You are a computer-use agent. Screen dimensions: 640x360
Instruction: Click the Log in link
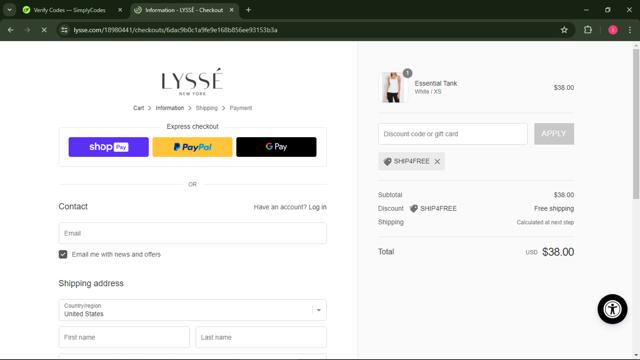[318, 207]
